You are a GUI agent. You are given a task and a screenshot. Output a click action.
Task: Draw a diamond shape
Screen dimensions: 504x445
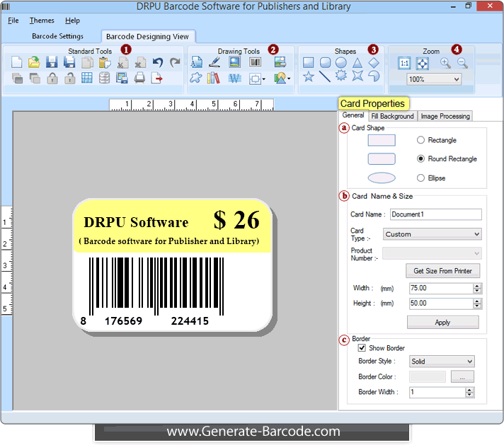[x=374, y=62]
